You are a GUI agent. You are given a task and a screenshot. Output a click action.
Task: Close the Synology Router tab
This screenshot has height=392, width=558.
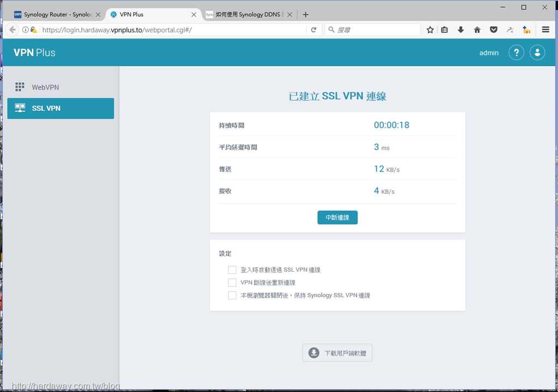click(x=98, y=15)
